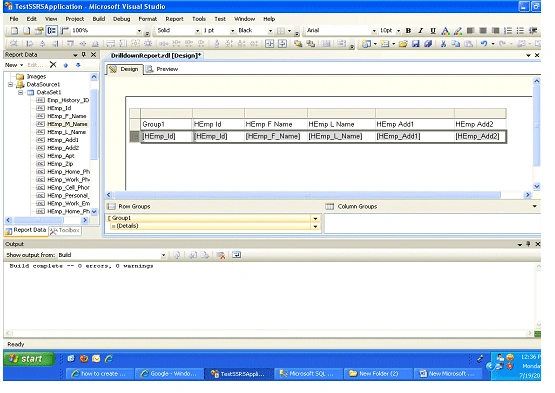Click the Windows start button
Viewport: 555px width, 393px height.
click(x=29, y=359)
